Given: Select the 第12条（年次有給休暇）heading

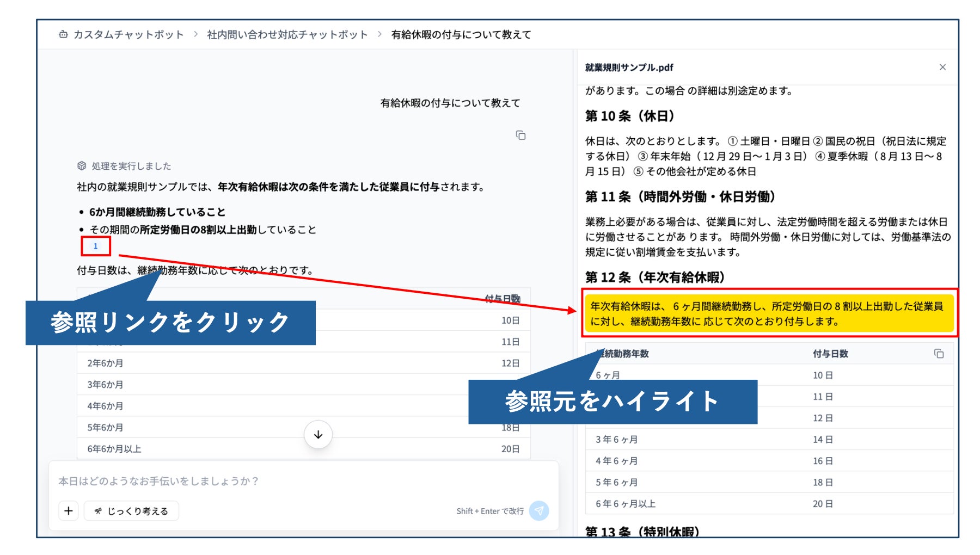Looking at the screenshot, I should 655,277.
